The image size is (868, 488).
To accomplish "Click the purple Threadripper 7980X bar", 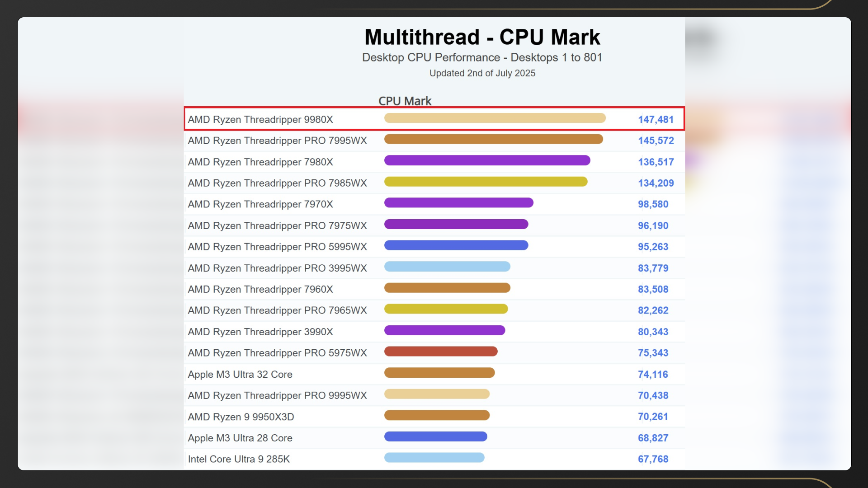I will coord(487,160).
